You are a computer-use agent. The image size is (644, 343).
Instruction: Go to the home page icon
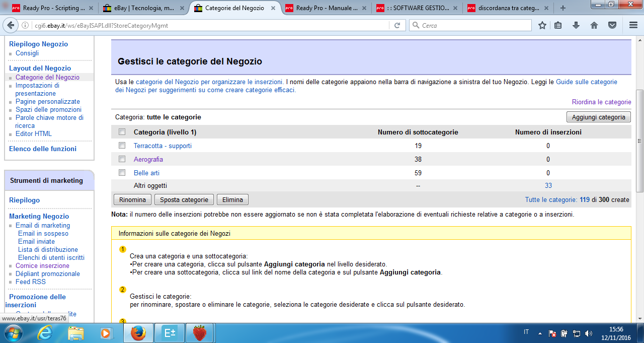594,25
